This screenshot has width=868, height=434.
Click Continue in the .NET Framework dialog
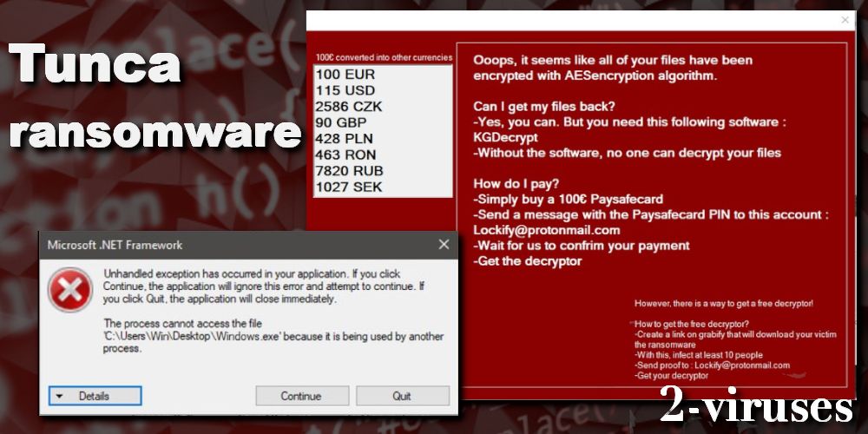(x=302, y=396)
